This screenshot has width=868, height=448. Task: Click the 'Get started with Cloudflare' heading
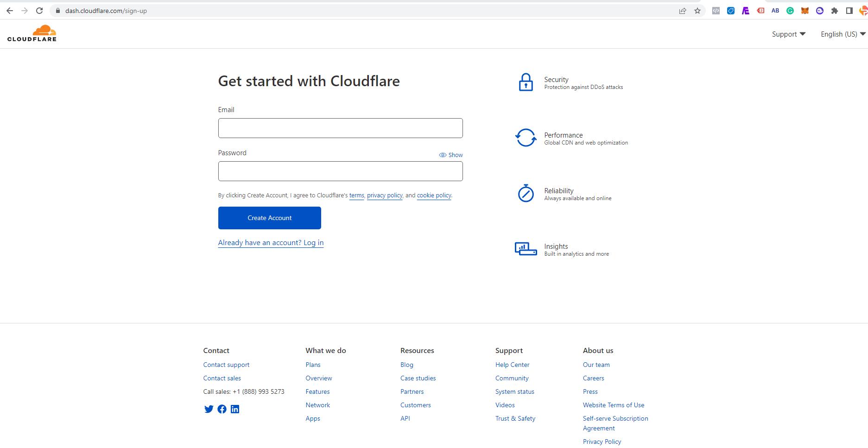309,81
